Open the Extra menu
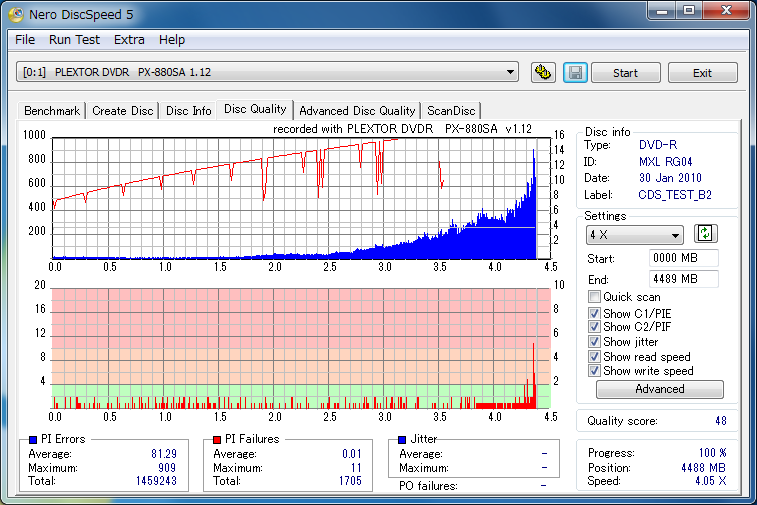This screenshot has height=505, width=757. [x=129, y=40]
